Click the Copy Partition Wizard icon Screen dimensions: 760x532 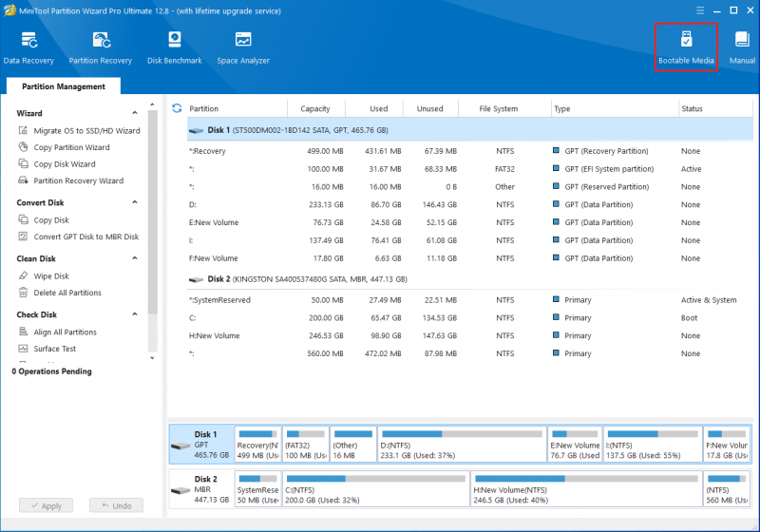coord(23,147)
